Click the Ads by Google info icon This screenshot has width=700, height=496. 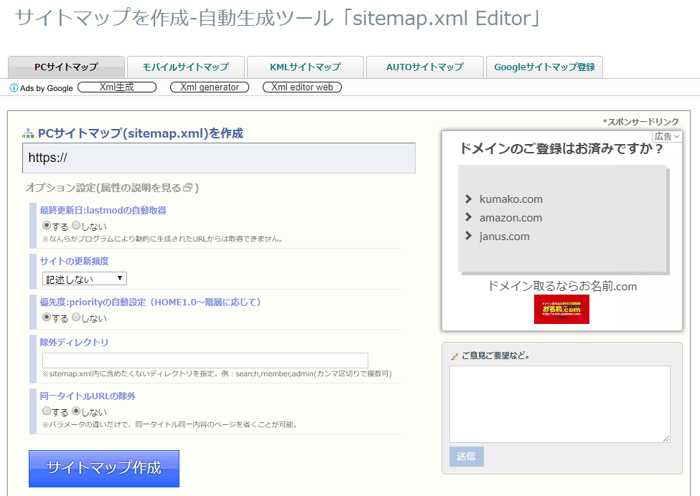tap(14, 88)
